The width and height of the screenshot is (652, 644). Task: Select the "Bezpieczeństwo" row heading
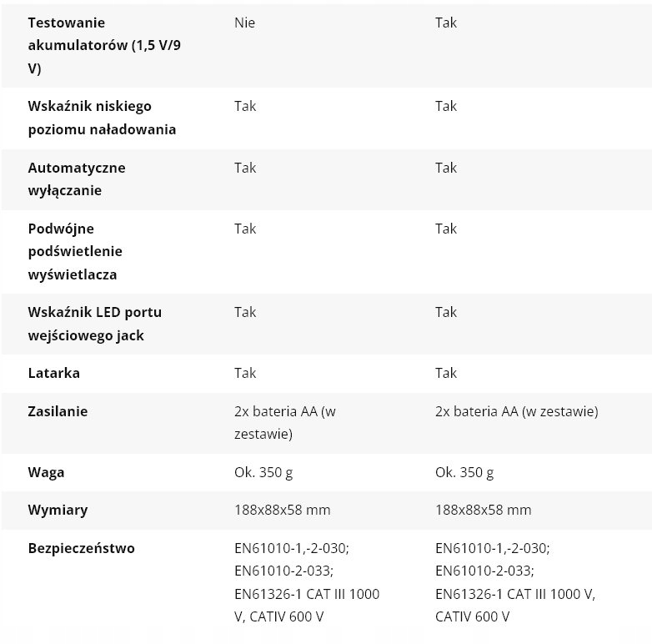tap(81, 548)
